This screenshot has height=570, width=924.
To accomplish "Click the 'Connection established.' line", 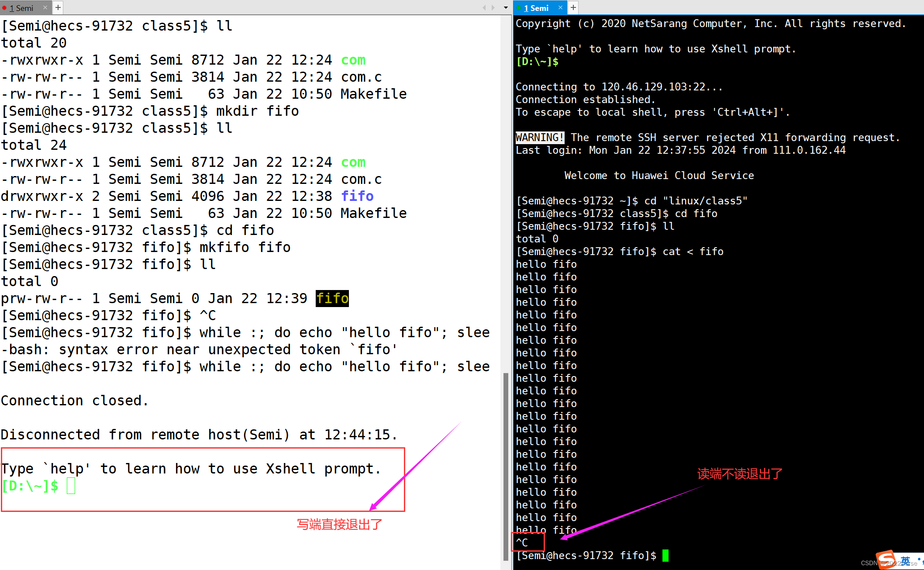I will tap(586, 100).
